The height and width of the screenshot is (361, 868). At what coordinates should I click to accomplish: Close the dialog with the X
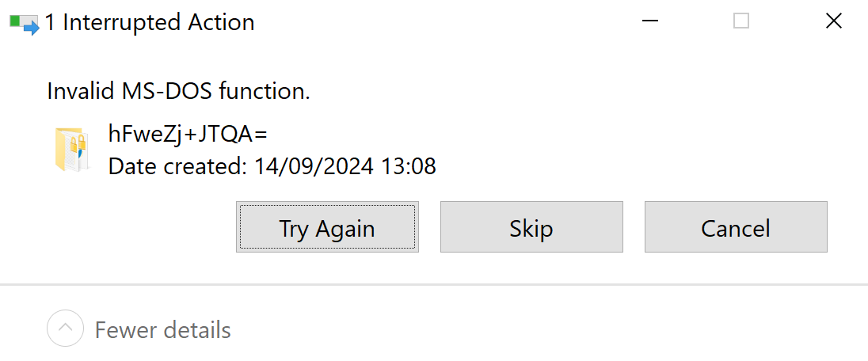tap(833, 22)
